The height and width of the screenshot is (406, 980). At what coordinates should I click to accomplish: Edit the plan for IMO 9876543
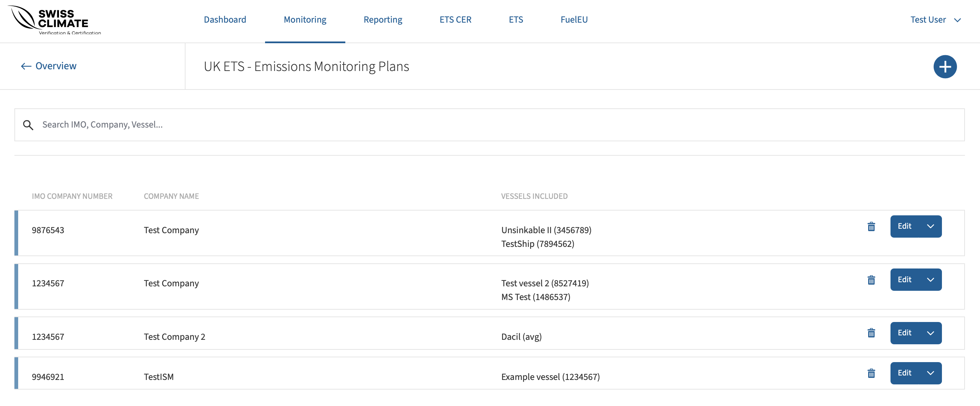[904, 226]
